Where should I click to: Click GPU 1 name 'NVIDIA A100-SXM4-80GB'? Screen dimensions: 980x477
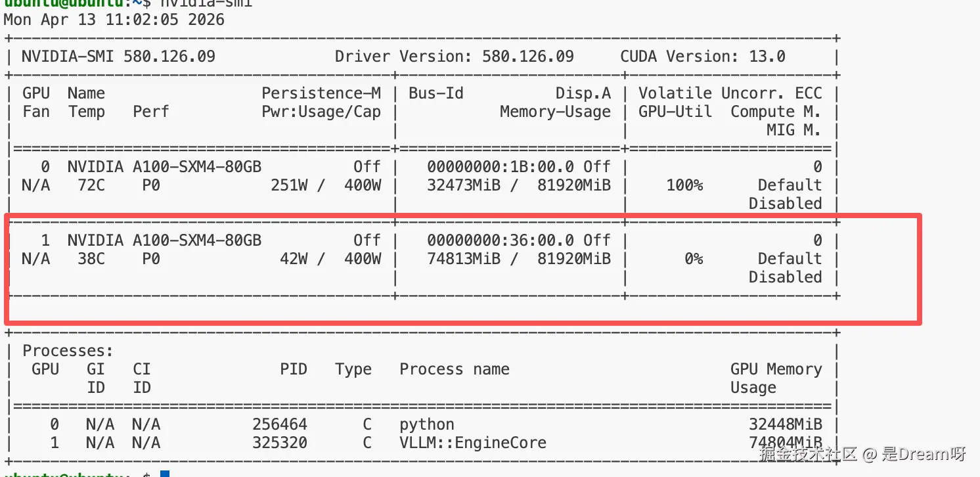pos(164,240)
